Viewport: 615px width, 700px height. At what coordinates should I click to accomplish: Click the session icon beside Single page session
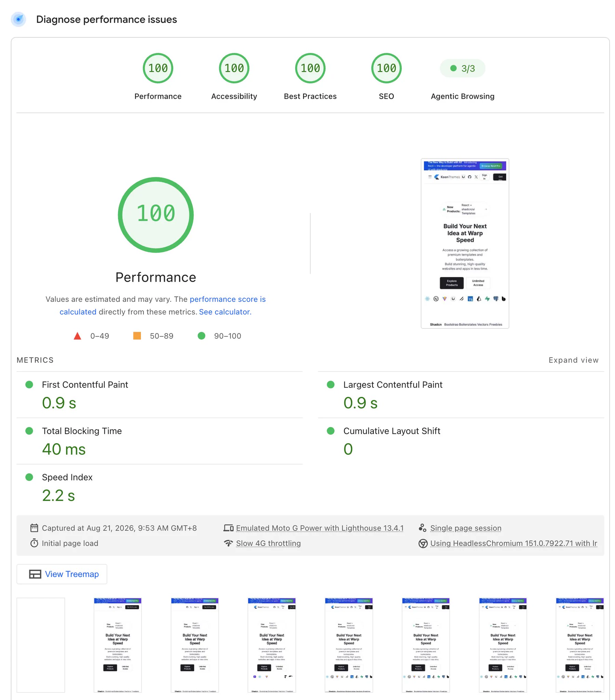pyautogui.click(x=422, y=528)
